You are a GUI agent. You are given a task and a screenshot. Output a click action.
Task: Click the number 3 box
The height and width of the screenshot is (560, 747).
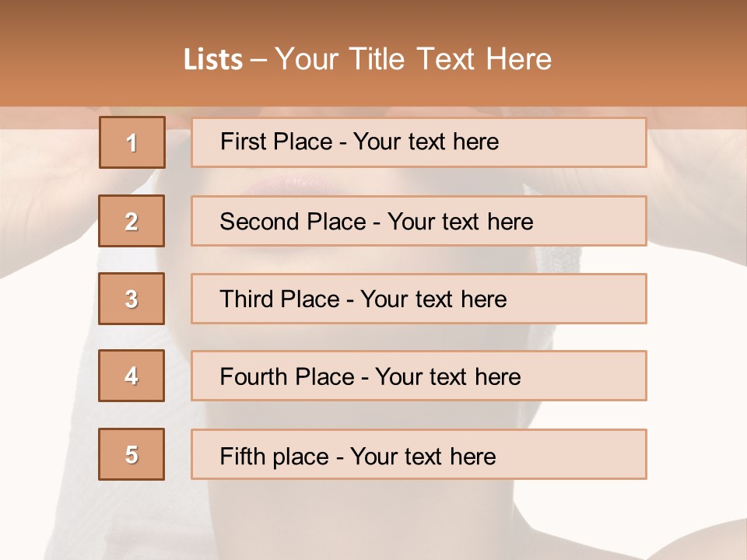tap(132, 299)
